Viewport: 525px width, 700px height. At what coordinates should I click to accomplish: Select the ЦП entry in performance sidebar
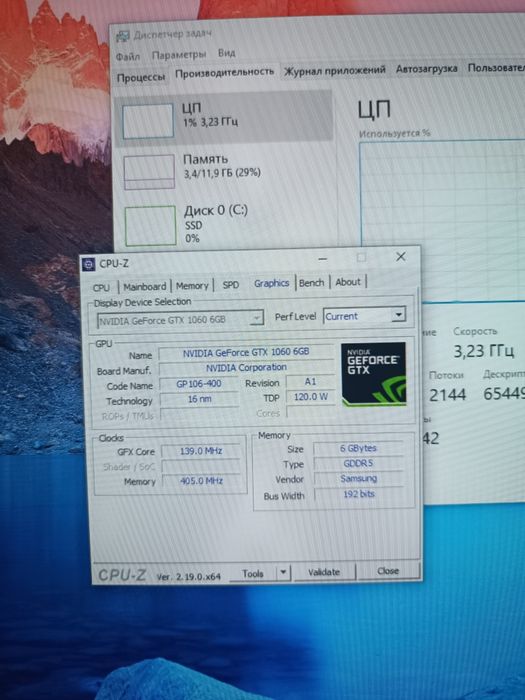[x=224, y=117]
